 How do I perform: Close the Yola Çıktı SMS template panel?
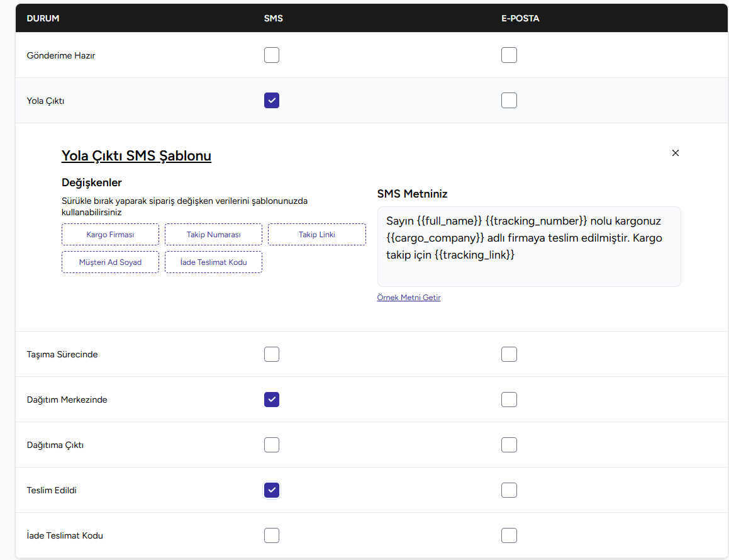676,153
